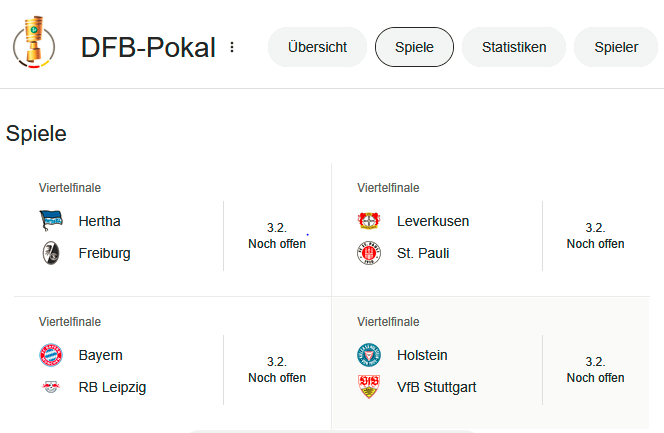Select the Spiele tab
The height and width of the screenshot is (433, 664).
click(414, 47)
